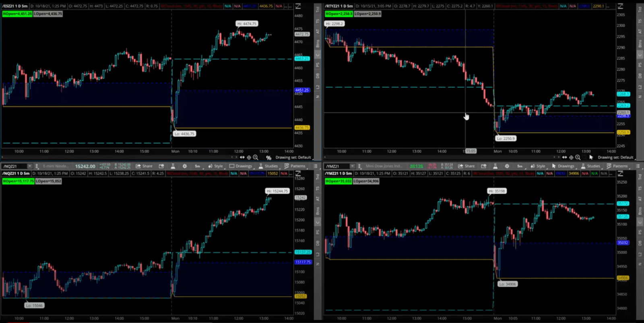This screenshot has height=323, width=644.
Task: Select the pointer cursor tool under /RTYZ21 chart
Action: pos(591,157)
